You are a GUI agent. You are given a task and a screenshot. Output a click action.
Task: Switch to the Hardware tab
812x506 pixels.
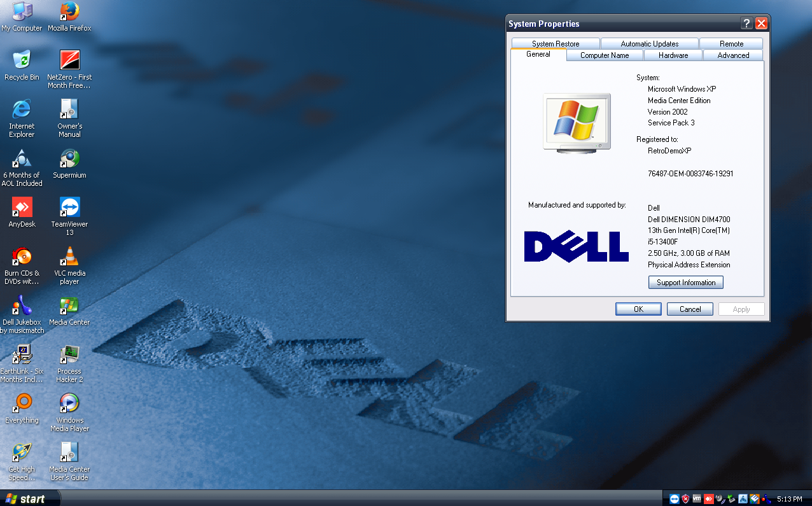(x=673, y=55)
